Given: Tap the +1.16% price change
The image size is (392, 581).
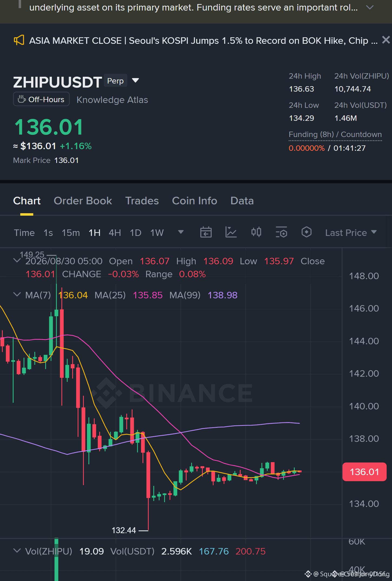Looking at the screenshot, I should point(76,146).
